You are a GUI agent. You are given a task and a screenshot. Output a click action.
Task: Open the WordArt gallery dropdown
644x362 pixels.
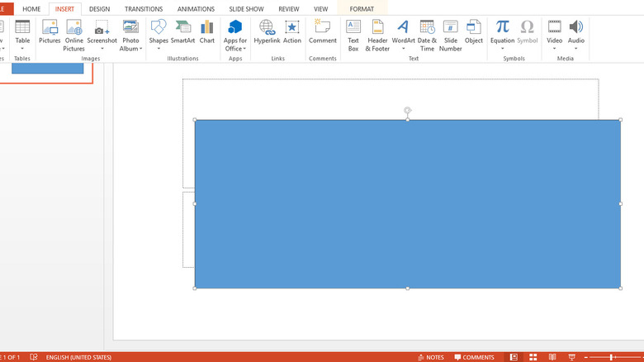pos(403,48)
